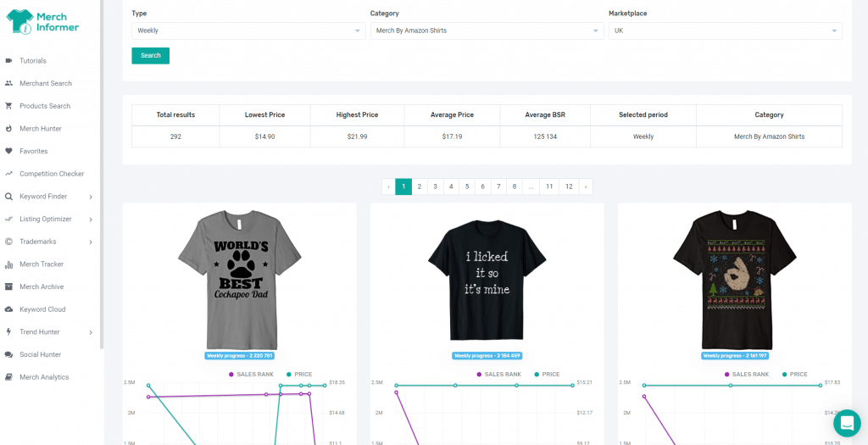This screenshot has width=868, height=445.
Task: Click the Lowest Price value $14.90
Action: tap(264, 136)
